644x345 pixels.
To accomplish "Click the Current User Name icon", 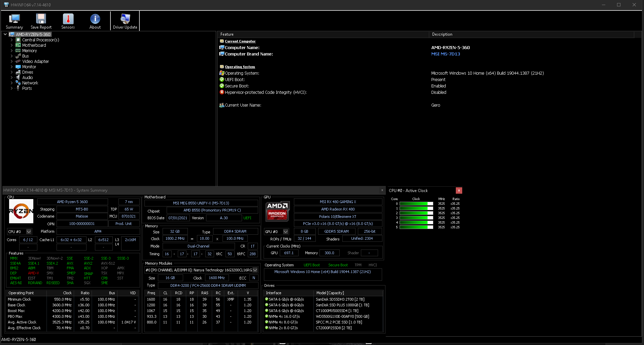I will click(222, 105).
